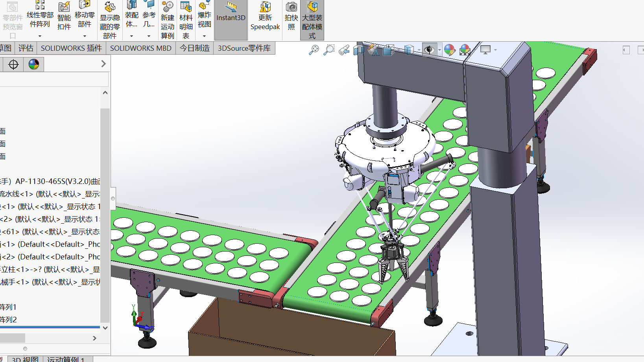
Task: Click the Zoom to Fit magnifier icon
Action: tap(314, 50)
